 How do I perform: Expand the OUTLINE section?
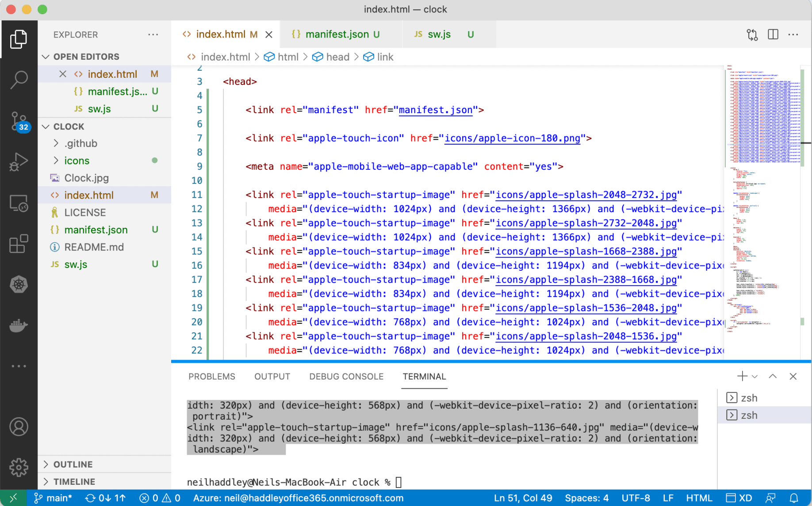[73, 464]
